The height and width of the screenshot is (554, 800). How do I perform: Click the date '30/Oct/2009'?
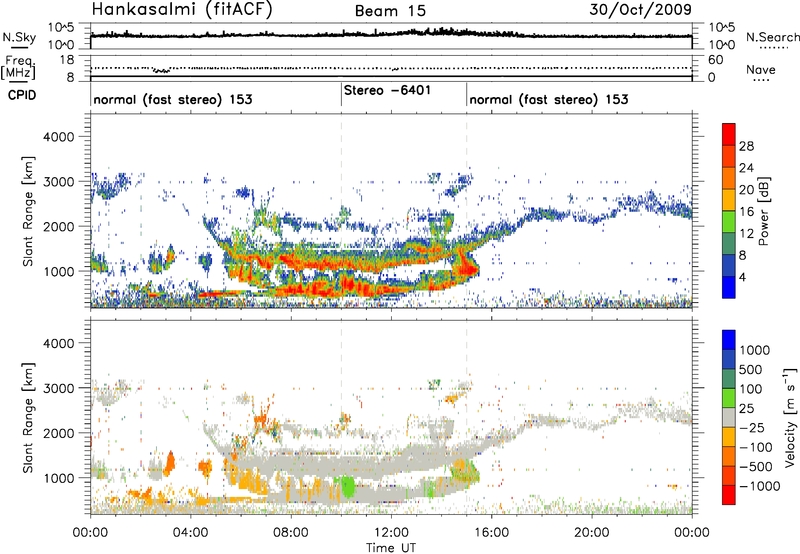pos(640,10)
